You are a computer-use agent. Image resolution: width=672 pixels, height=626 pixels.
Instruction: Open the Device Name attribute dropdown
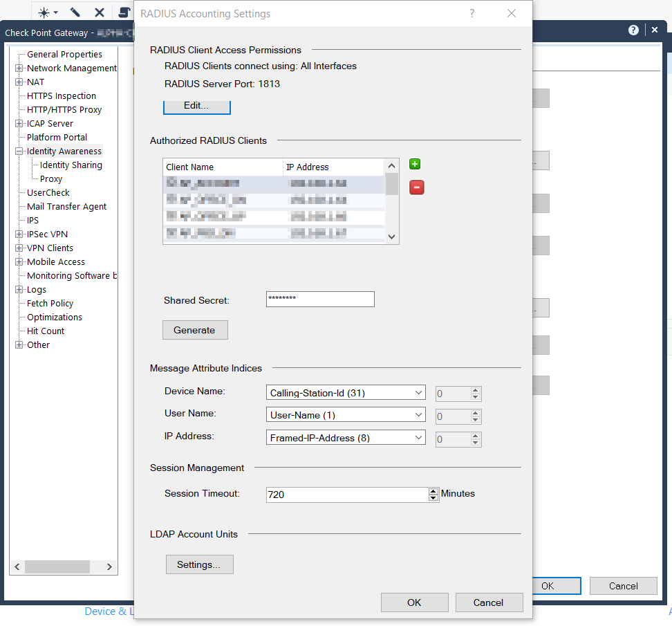click(346, 393)
